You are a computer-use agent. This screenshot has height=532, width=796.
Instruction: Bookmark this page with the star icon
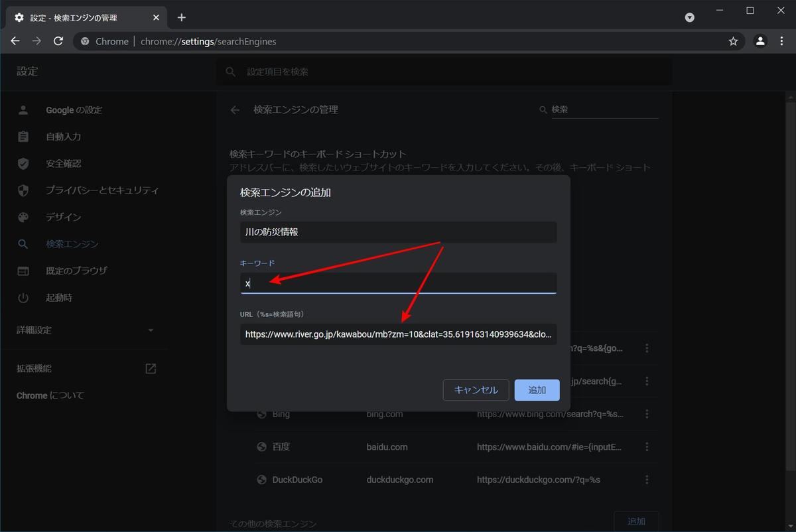pyautogui.click(x=733, y=41)
